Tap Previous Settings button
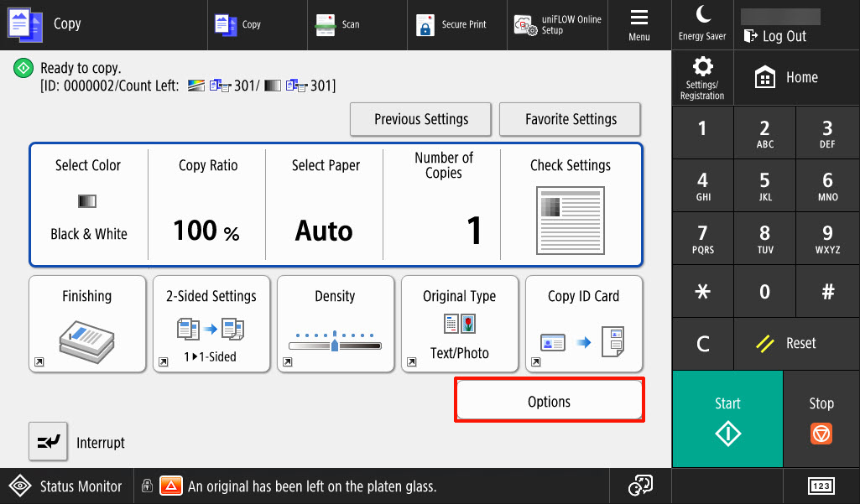The width and height of the screenshot is (860, 504). point(420,119)
